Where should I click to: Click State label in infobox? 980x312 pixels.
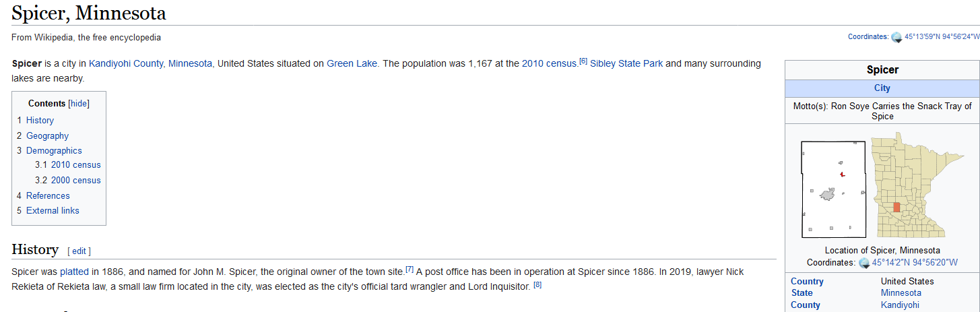[x=802, y=293]
